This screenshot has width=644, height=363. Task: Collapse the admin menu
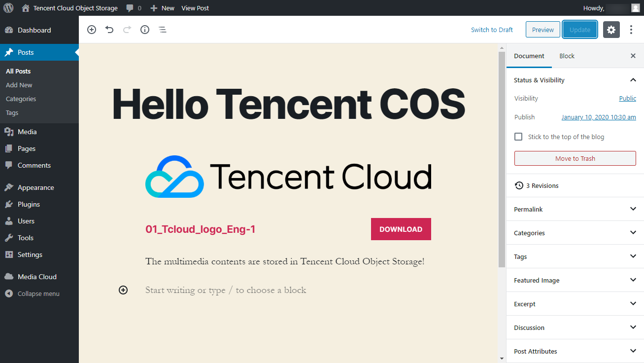click(39, 293)
